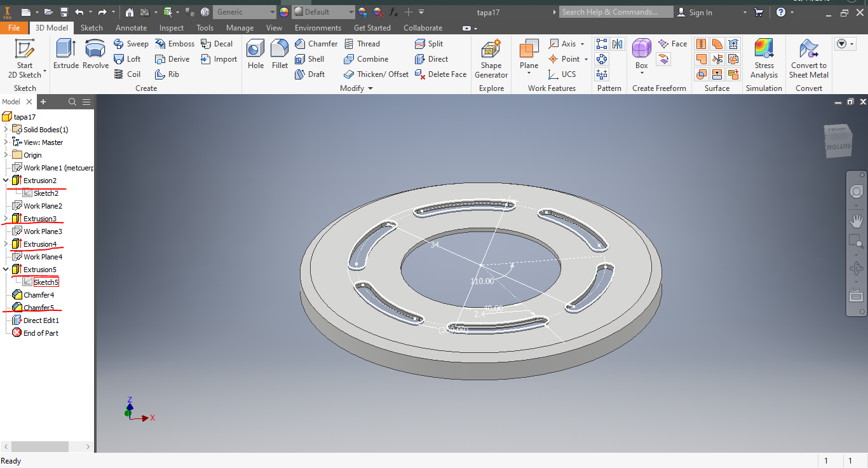Image resolution: width=868 pixels, height=468 pixels.
Task: Save the document from quick access toolbar
Action: (x=64, y=12)
